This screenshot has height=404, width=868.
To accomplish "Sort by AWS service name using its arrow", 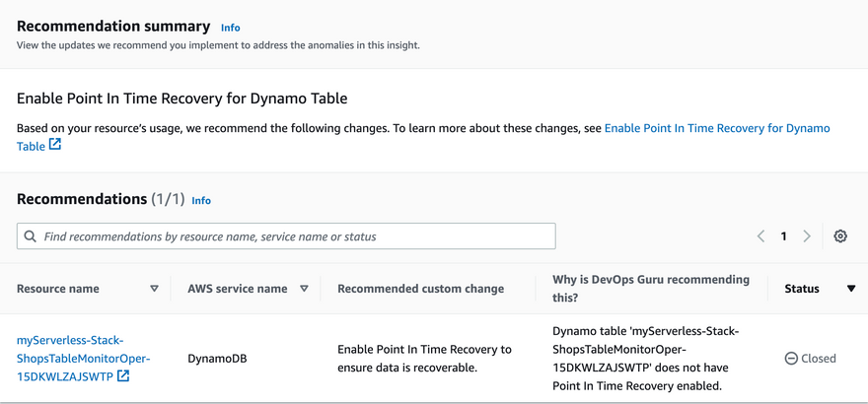I will coord(304,289).
